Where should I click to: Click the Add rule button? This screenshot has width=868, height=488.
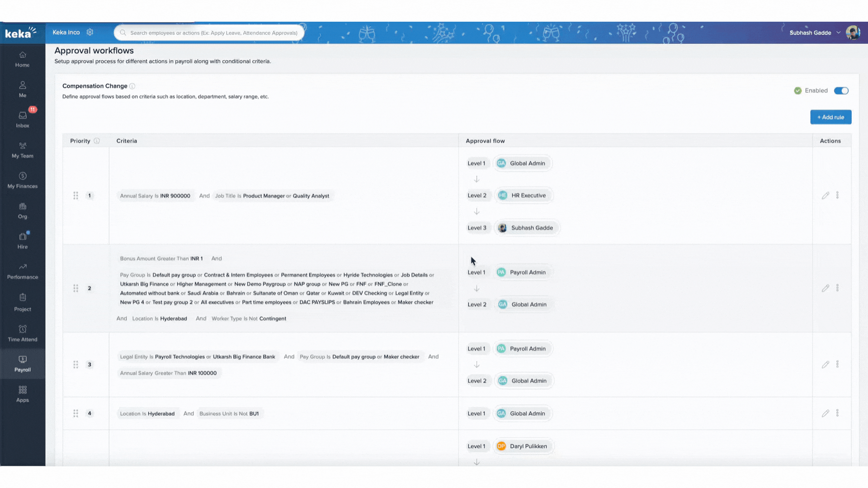(x=830, y=117)
